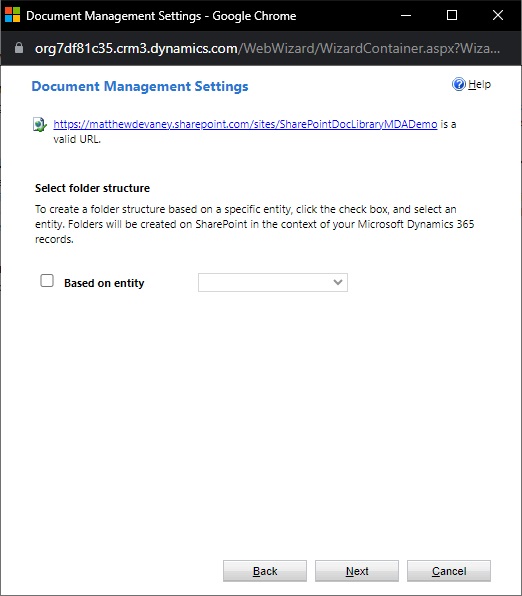Screen dimensions: 522x596
Task: Click the padlock site security icon
Action: [19, 48]
